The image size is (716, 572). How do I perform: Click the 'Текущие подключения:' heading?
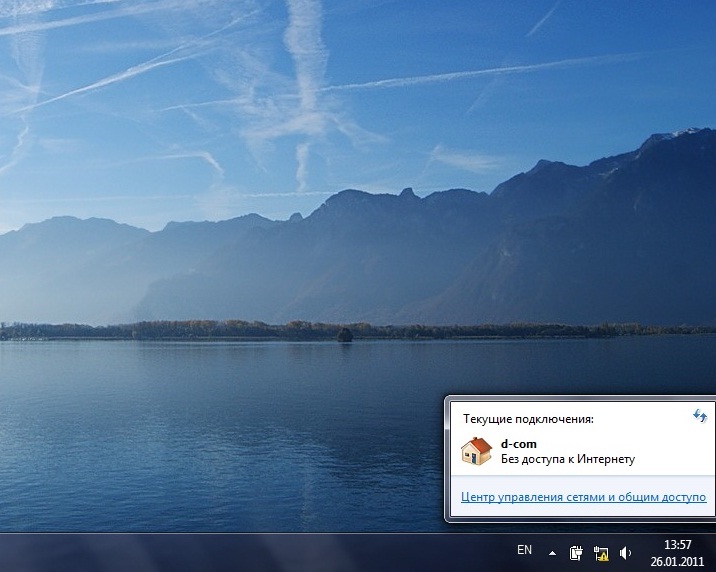pos(528,419)
